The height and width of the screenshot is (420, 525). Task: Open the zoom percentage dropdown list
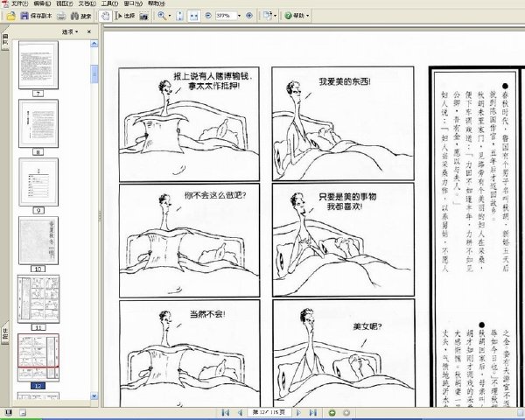(239, 16)
